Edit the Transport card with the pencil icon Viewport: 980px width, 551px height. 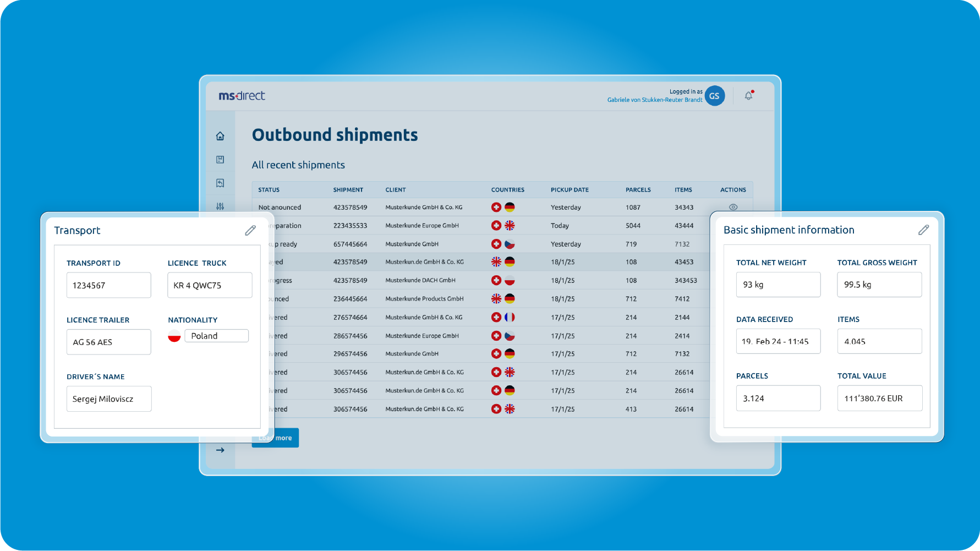tap(250, 231)
